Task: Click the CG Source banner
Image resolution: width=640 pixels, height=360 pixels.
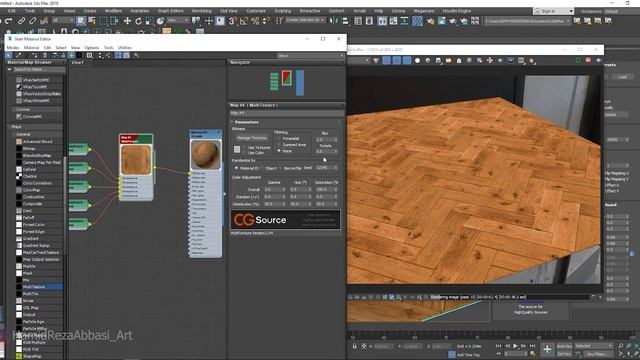Action: (x=285, y=220)
